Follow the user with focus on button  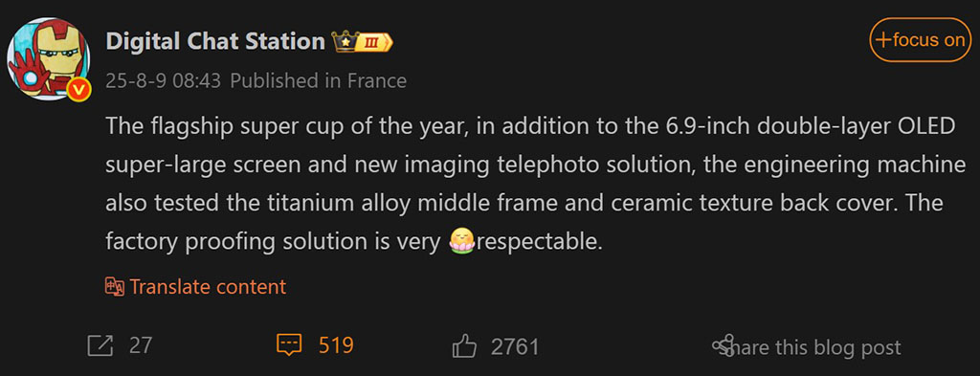pyautogui.click(x=922, y=40)
